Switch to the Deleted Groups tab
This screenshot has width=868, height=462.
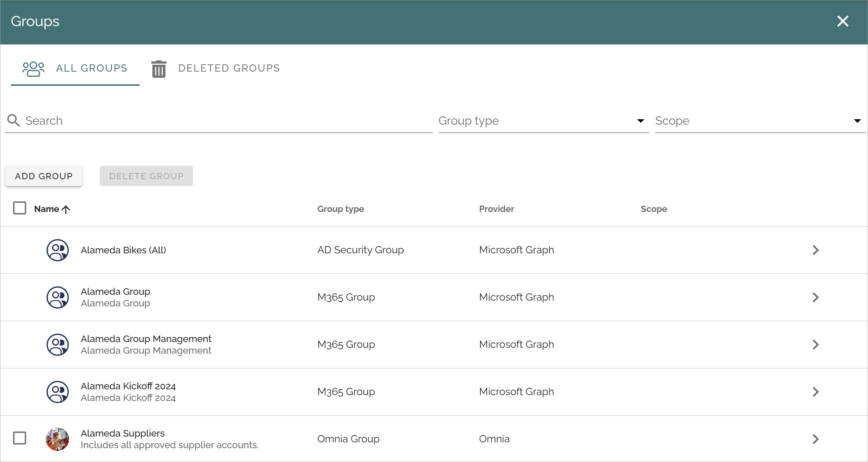[216, 68]
